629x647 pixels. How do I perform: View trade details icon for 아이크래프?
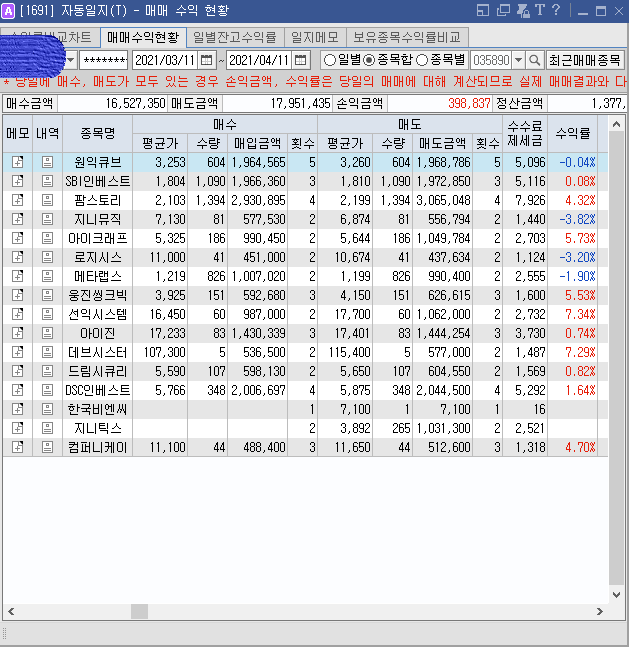coord(46,238)
